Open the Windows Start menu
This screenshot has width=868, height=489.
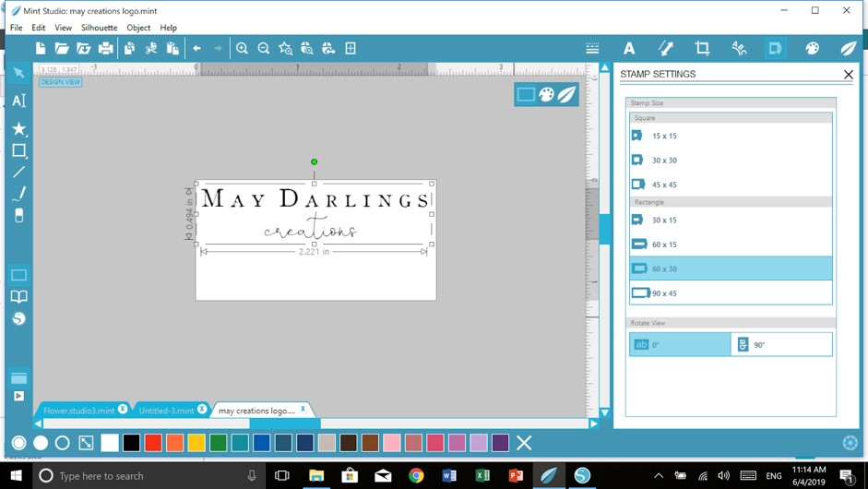point(16,476)
